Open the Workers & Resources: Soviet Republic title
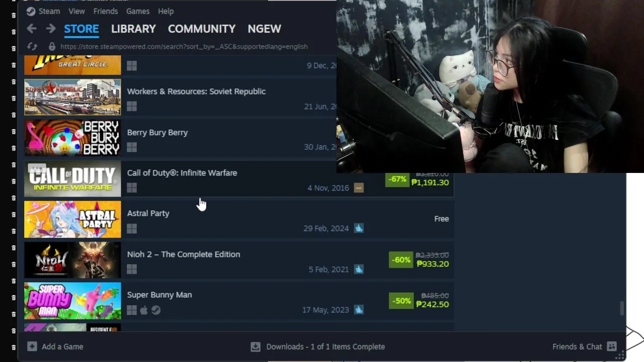The width and height of the screenshot is (644, 362). pos(196,91)
